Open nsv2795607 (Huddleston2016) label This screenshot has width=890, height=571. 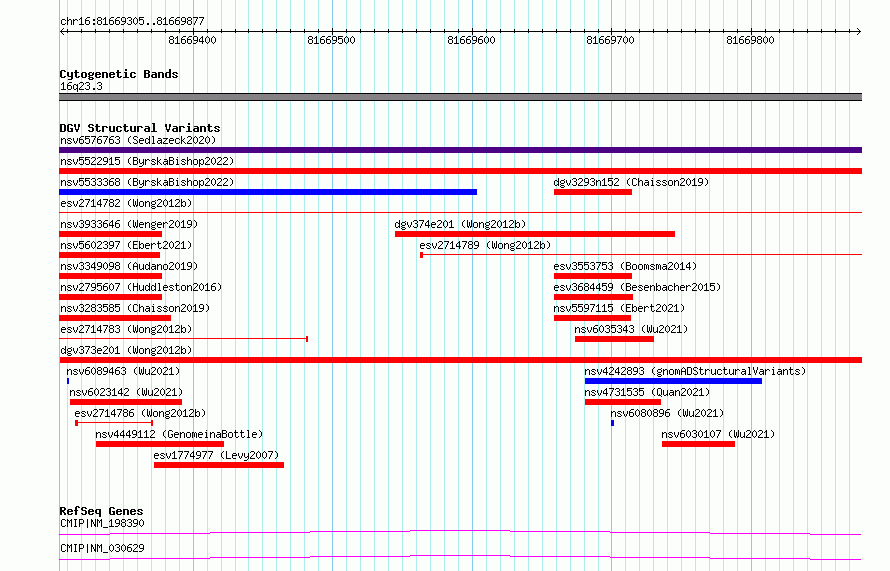(141, 287)
